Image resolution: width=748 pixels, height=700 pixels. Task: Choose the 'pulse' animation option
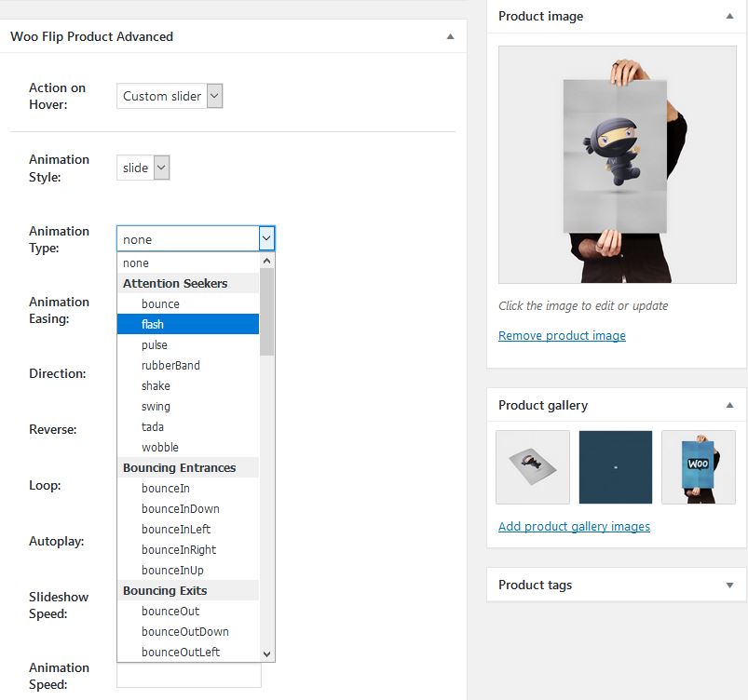click(x=188, y=344)
